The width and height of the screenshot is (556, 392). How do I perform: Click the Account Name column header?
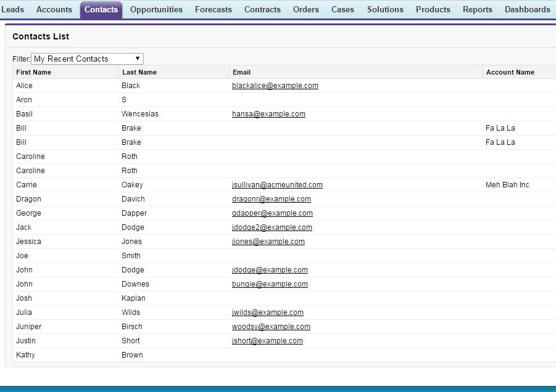pyautogui.click(x=510, y=72)
